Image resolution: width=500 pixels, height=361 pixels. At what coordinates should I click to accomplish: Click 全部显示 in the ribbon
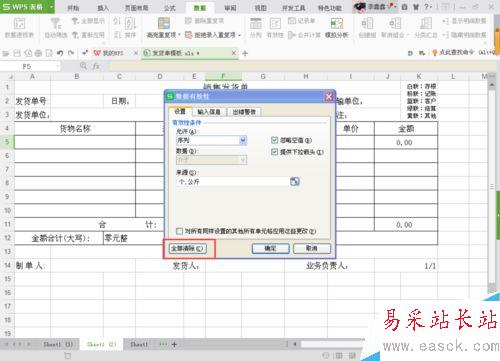click(88, 21)
